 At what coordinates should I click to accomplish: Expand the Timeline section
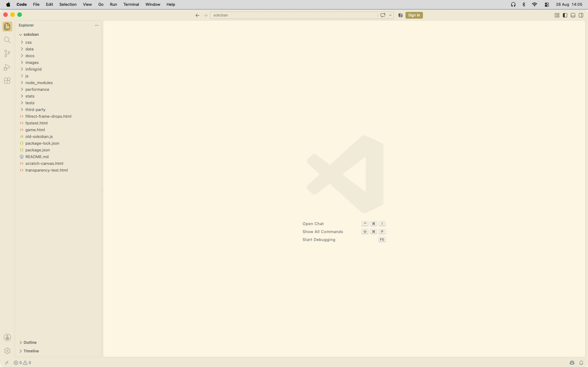pos(58,351)
